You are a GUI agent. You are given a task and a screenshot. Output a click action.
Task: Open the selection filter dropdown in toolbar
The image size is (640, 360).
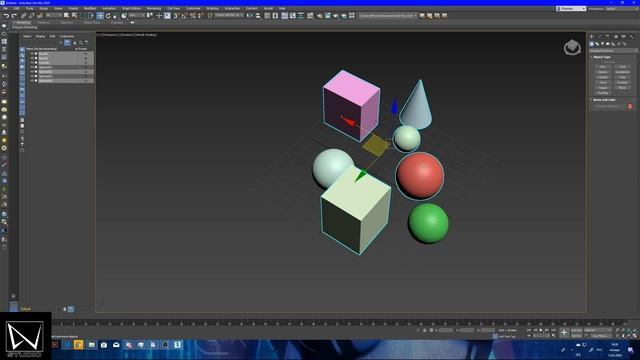pyautogui.click(x=53, y=16)
